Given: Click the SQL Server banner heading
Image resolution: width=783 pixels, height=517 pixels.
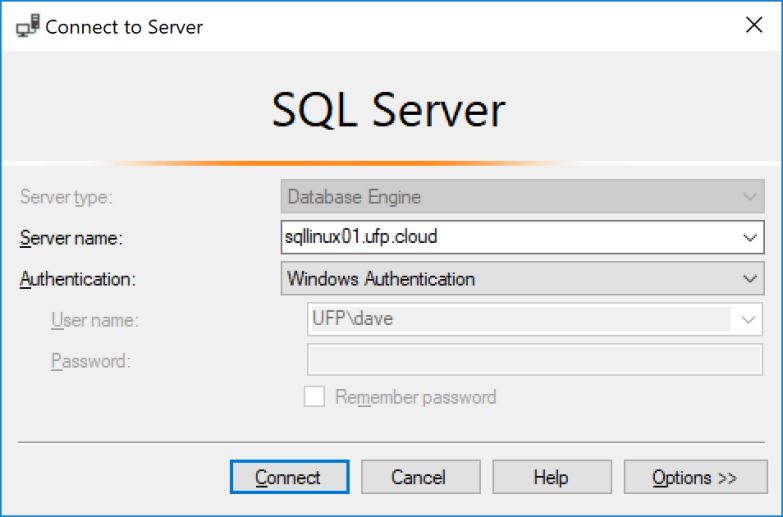Looking at the screenshot, I should (x=389, y=110).
